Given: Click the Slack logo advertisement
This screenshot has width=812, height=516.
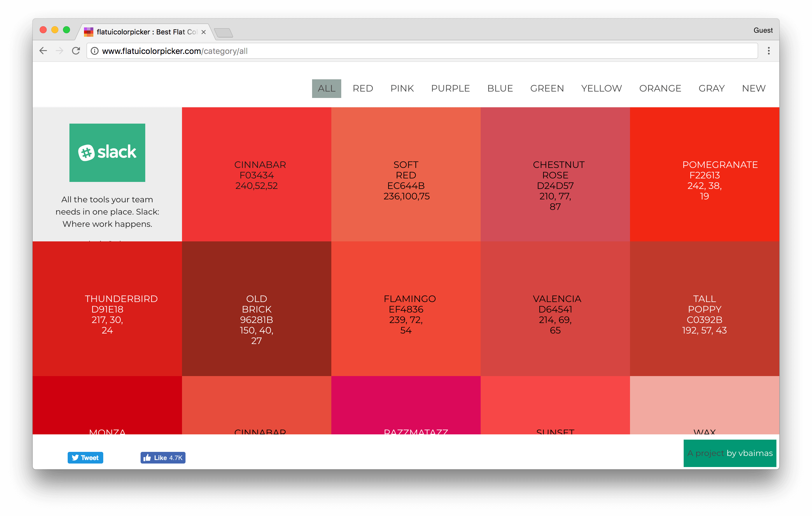Looking at the screenshot, I should pos(107,153).
